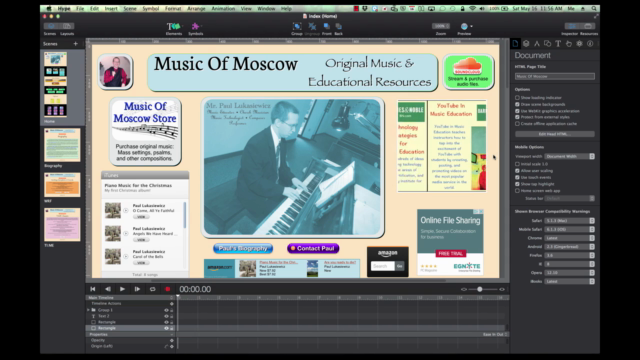Click the Group toolbar icon
640x360 pixels.
tap(297, 27)
